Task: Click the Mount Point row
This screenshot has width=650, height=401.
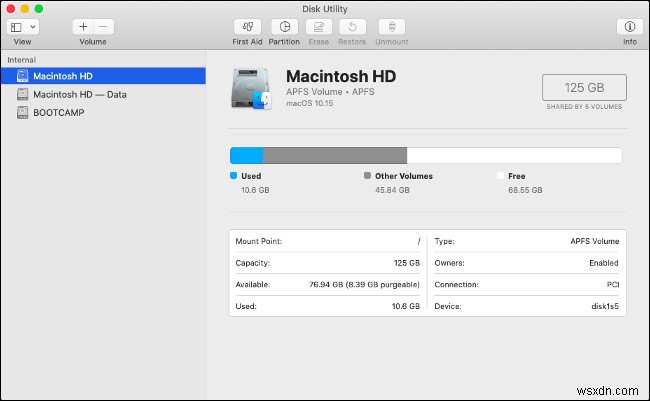Action: (x=328, y=241)
